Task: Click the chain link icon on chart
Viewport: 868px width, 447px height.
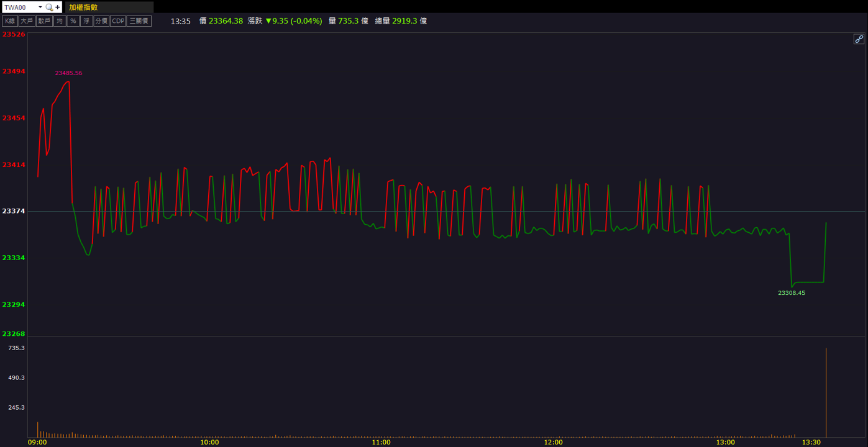Action: click(859, 39)
